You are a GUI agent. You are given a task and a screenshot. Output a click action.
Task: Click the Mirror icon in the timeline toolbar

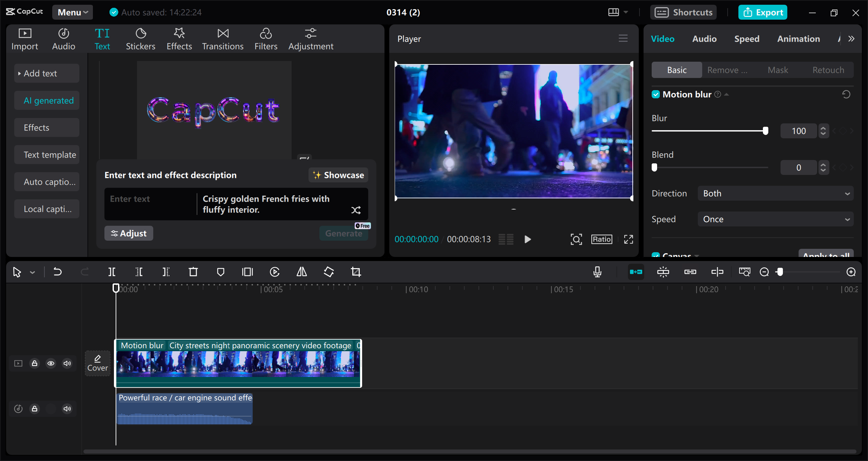pyautogui.click(x=301, y=272)
